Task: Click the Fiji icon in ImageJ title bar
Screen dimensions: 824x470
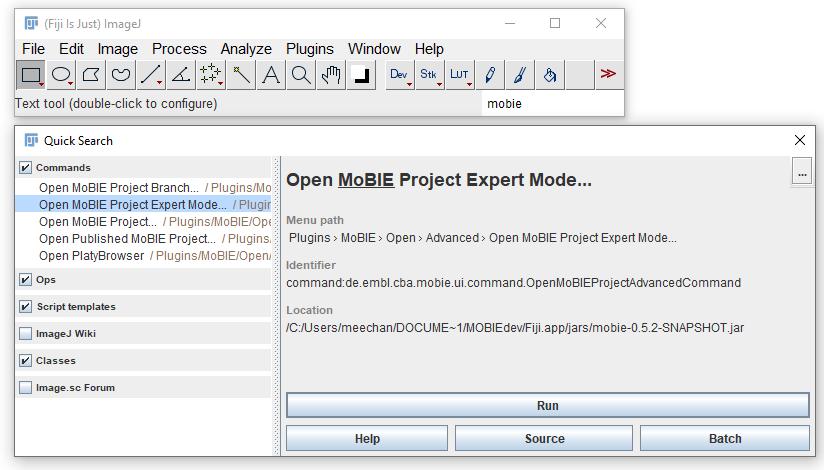Action: click(x=32, y=24)
